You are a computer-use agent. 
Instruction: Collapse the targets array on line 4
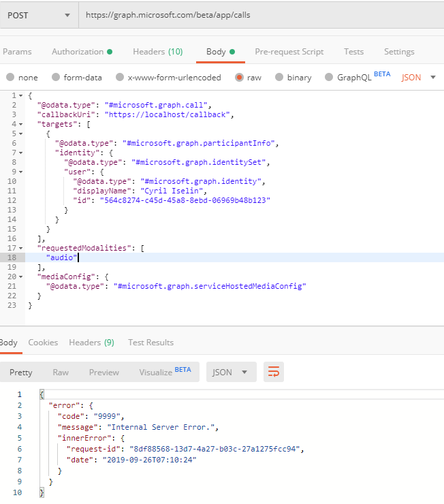pyautogui.click(x=20, y=124)
